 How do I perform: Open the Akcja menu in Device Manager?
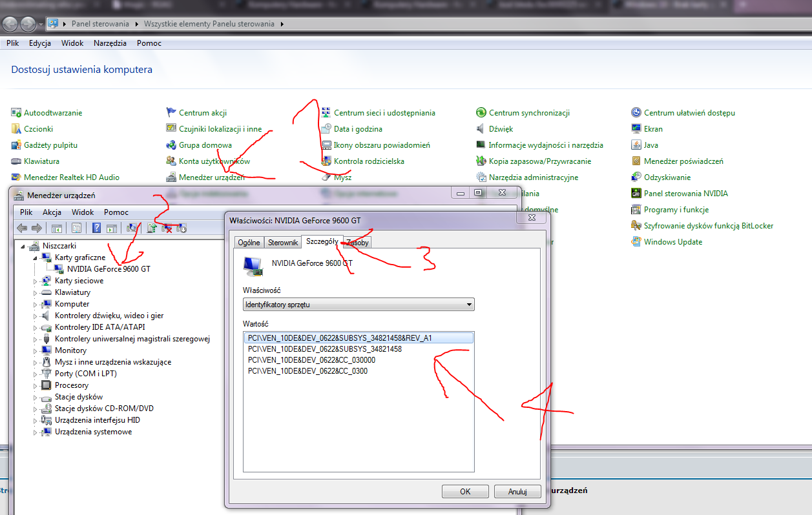(x=52, y=212)
